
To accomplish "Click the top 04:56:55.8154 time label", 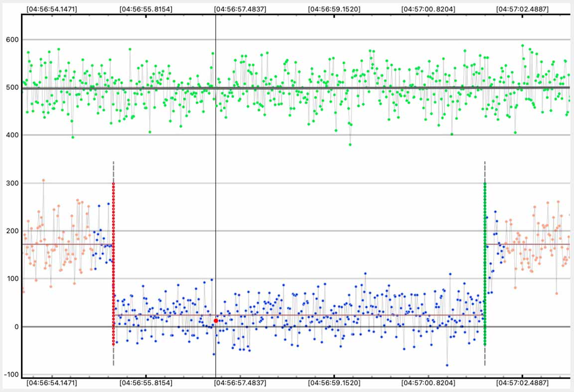I will tap(146, 9).
